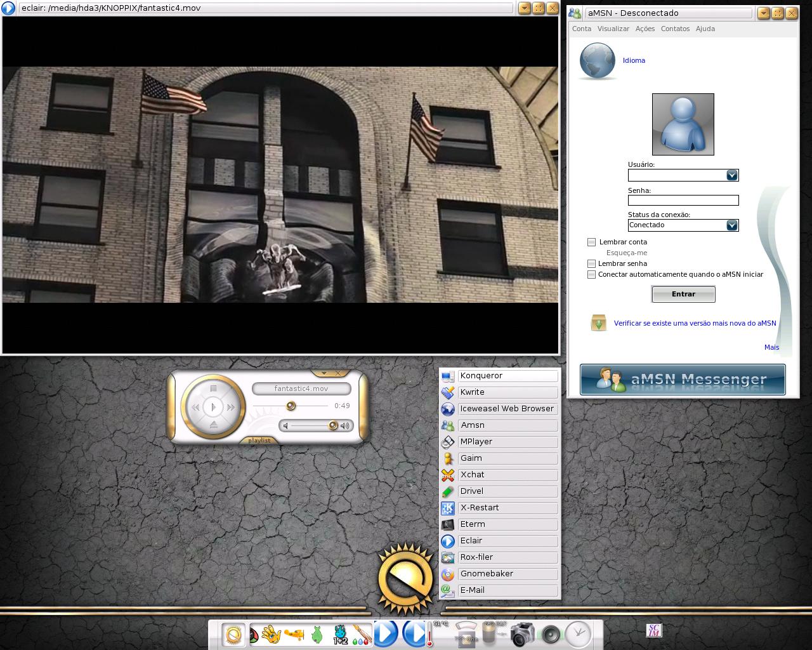Click the Esqueça-me link
The width and height of the screenshot is (812, 650).
(627, 253)
